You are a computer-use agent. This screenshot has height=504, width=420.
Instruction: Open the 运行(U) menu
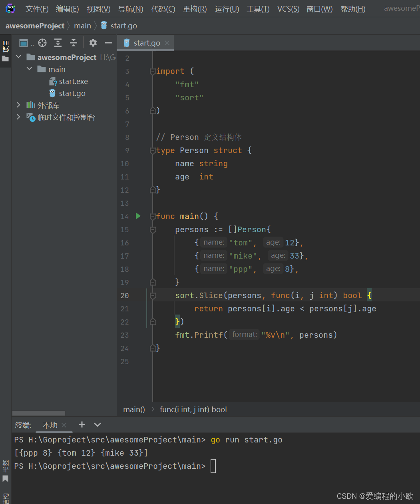point(226,8)
